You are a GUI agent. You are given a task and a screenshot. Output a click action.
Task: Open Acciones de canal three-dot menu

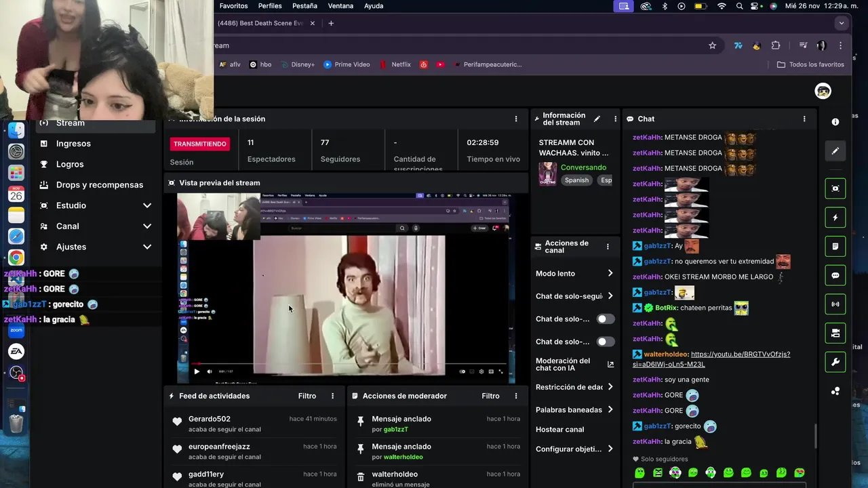[608, 247]
